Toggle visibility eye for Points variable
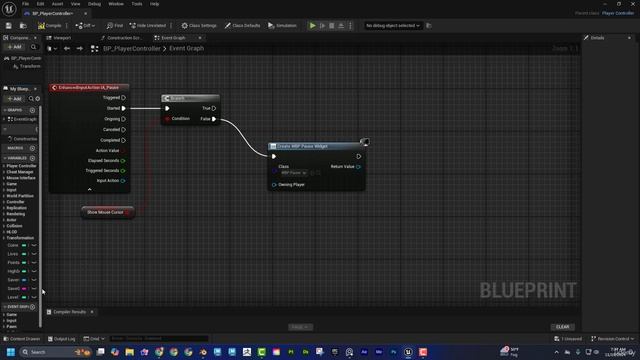Image resolution: width=640 pixels, height=360 pixels. (x=34, y=262)
